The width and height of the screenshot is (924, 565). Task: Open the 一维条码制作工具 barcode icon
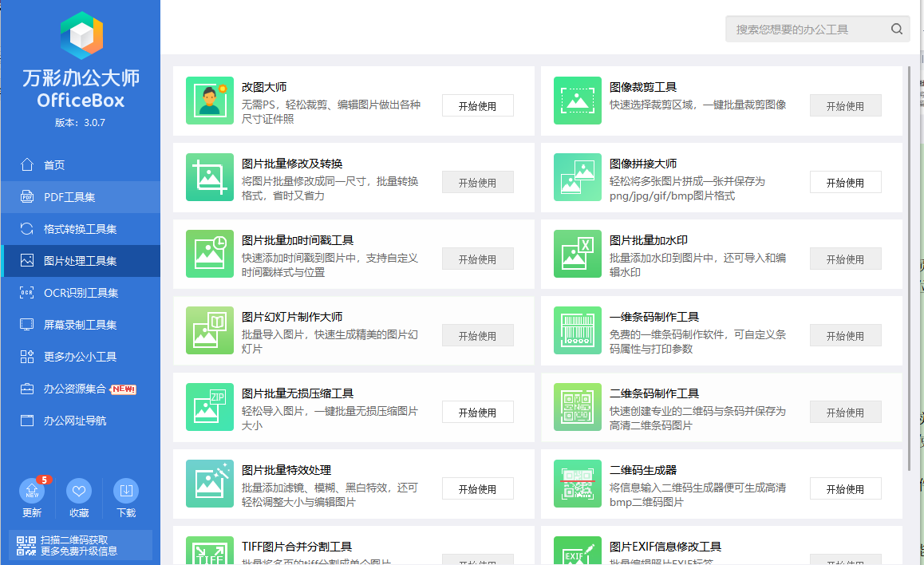pos(577,330)
